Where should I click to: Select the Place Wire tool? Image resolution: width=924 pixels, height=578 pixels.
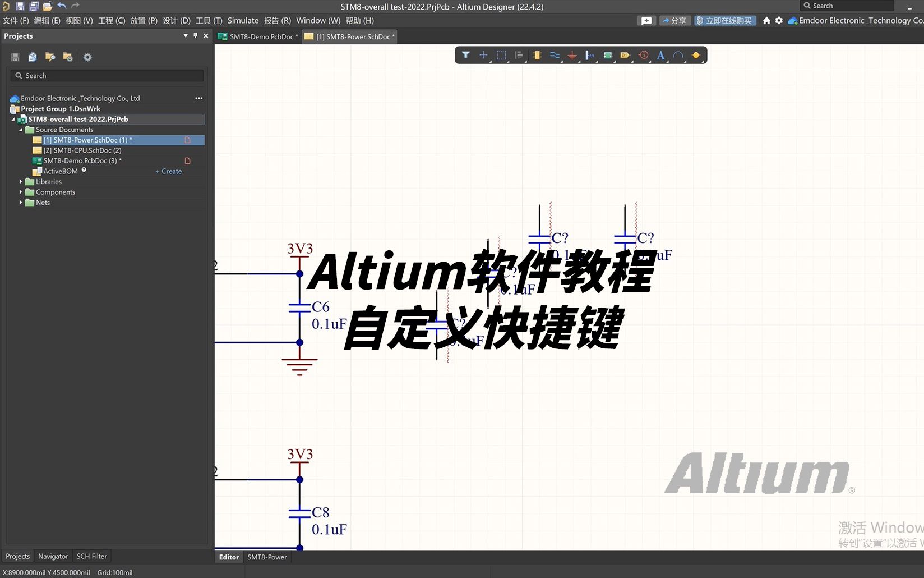[555, 55]
